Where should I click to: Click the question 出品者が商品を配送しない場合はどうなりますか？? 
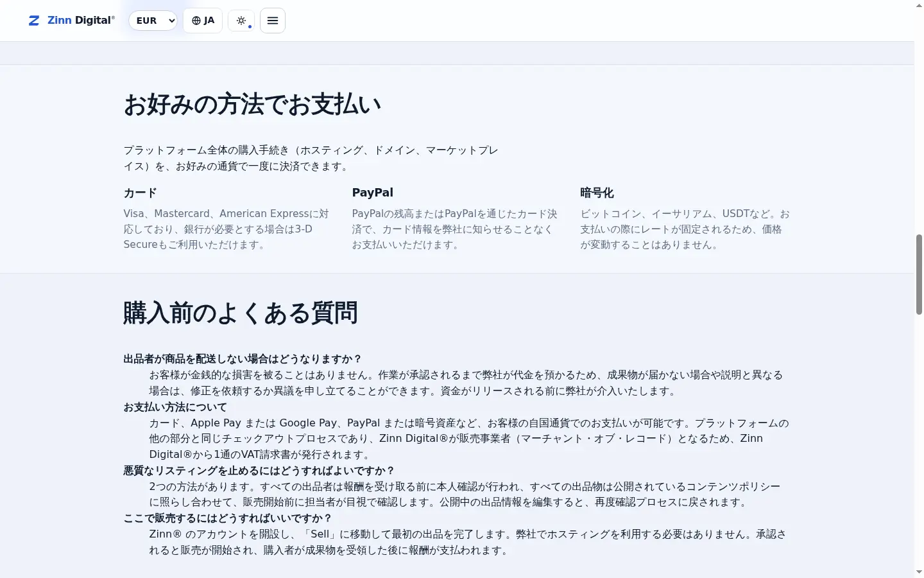pos(243,359)
